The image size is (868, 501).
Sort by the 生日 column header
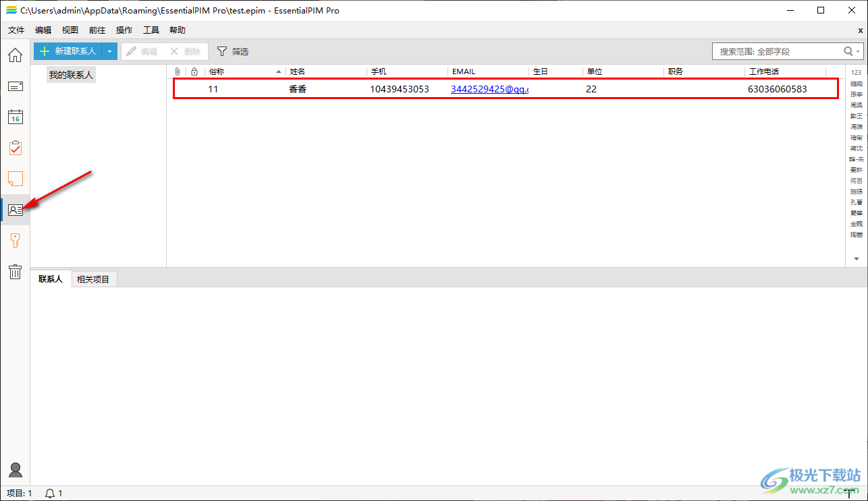pos(555,71)
